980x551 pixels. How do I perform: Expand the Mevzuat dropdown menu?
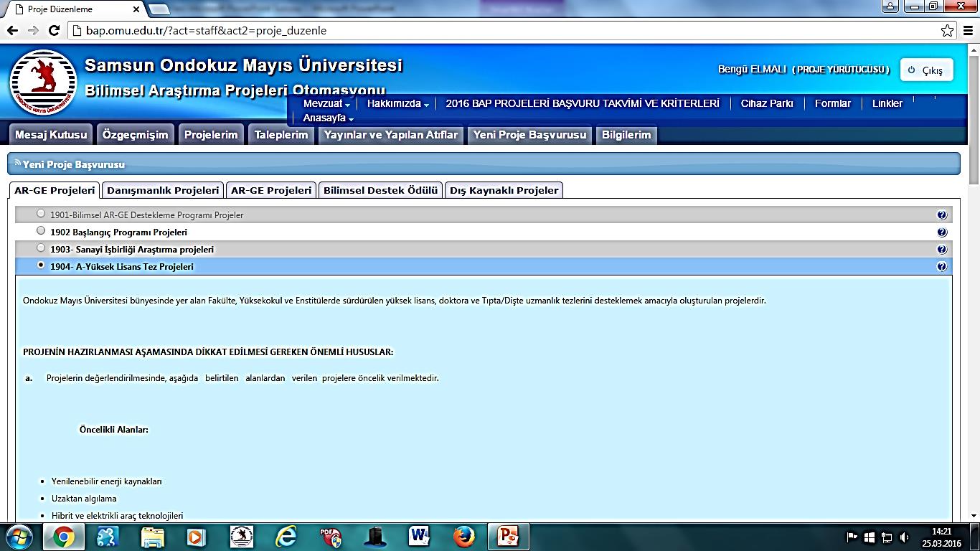(x=326, y=103)
